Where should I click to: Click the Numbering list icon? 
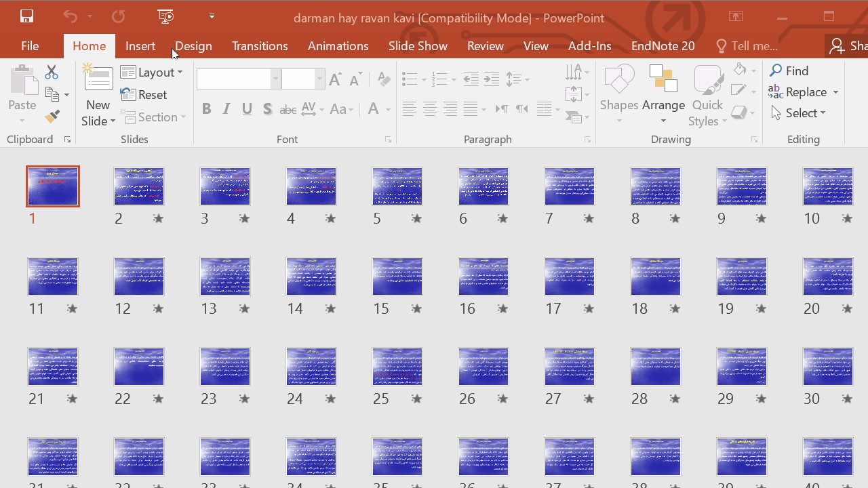439,79
